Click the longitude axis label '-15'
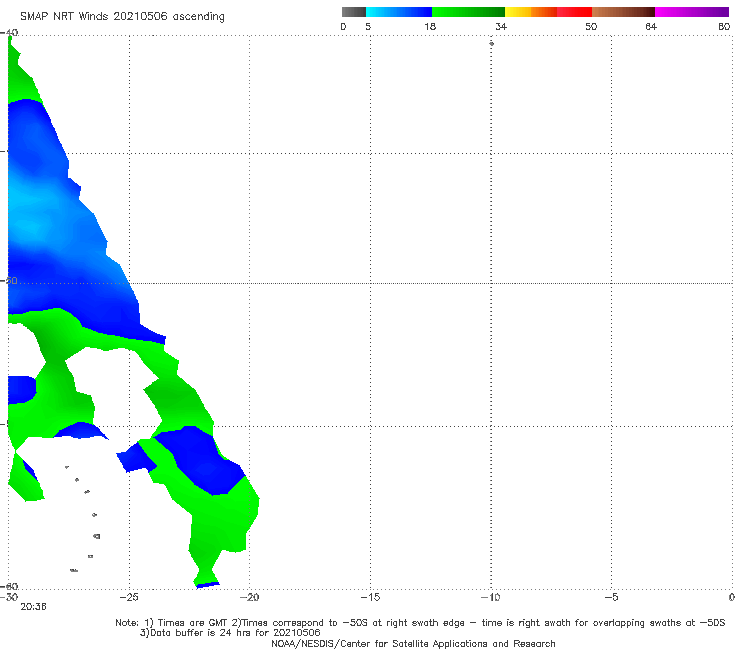Viewport: 740px width, 650px height. pyautogui.click(x=370, y=597)
